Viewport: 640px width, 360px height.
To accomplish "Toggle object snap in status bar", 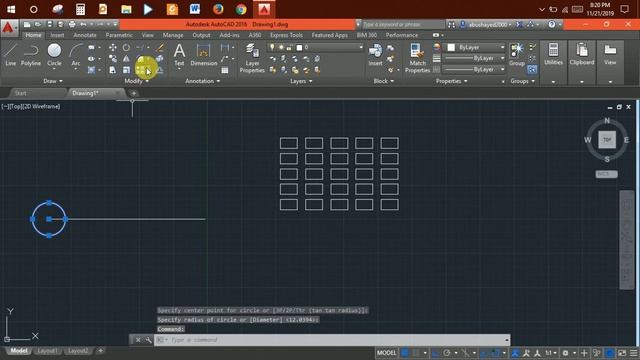I will [x=495, y=353].
